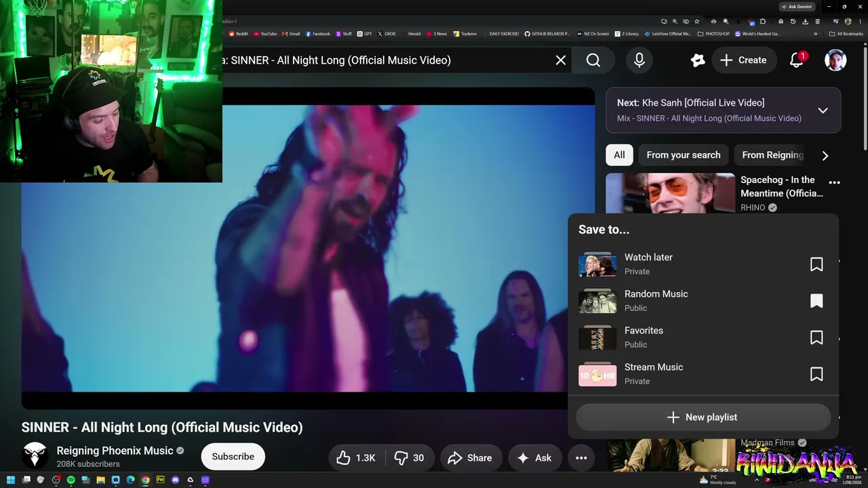Open File Explorer from the taskbar

[x=100, y=480]
